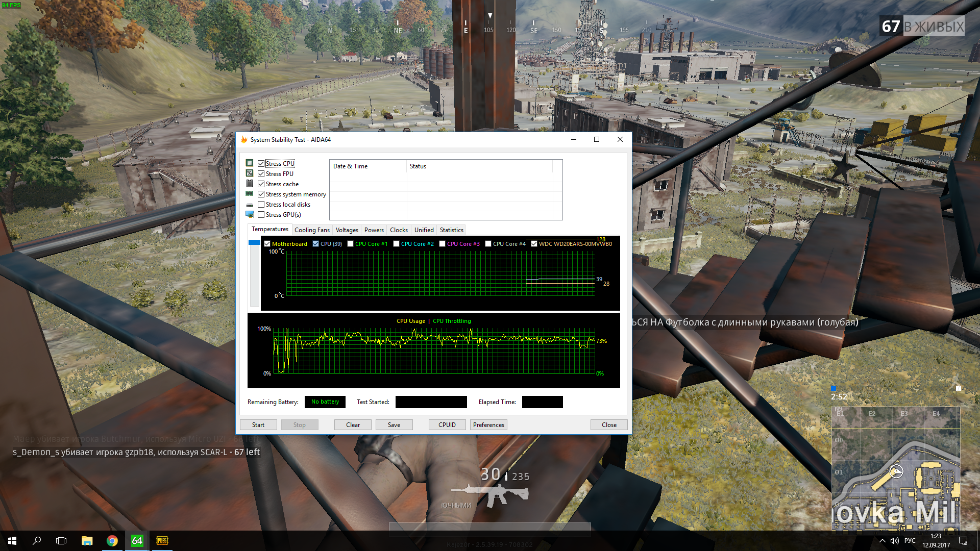980x551 pixels.
Task: Open File Explorer from the taskbar
Action: point(87,541)
